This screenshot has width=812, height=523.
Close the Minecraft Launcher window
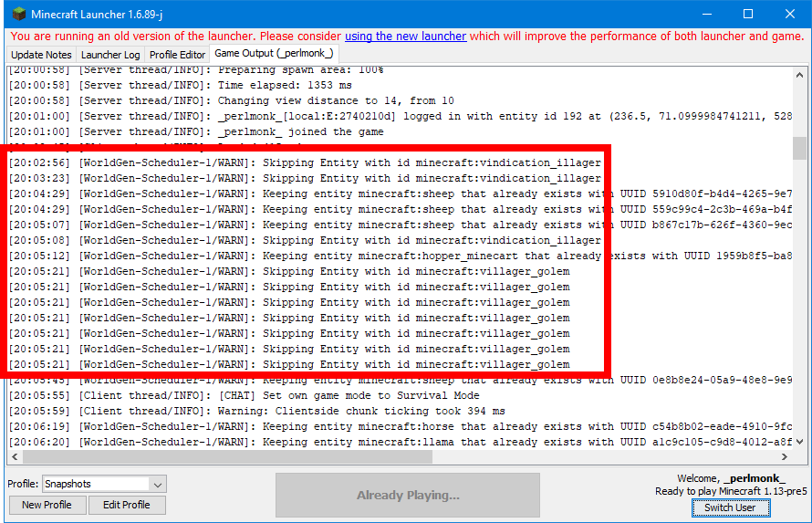pos(790,14)
